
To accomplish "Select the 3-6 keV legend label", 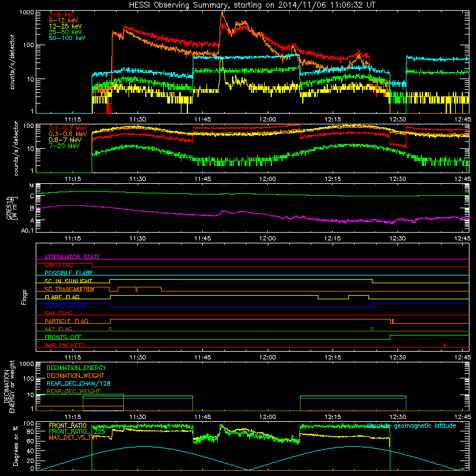I will click(61, 14).
